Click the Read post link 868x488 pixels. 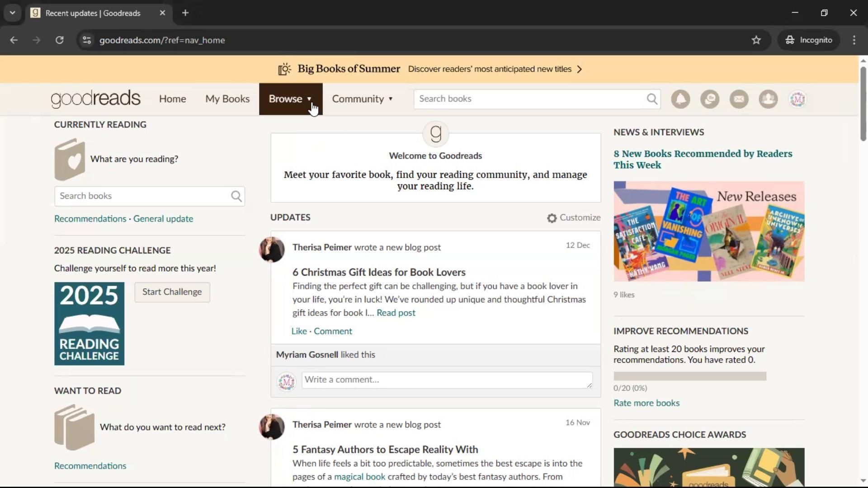(396, 313)
